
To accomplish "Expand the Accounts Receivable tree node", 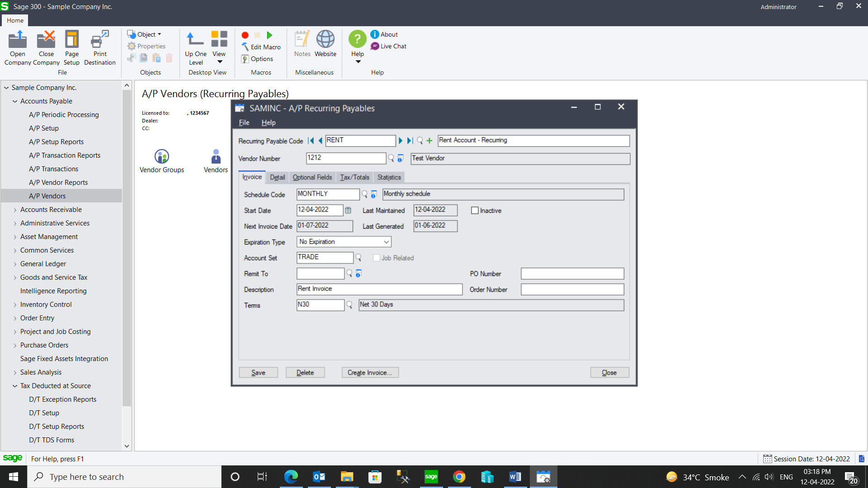I will coord(14,209).
